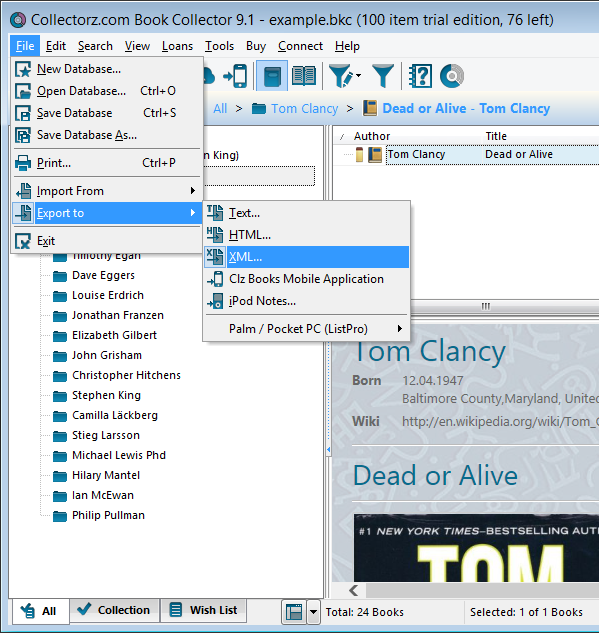Screen dimensions: 599x633
Task: Expand the Import From submenu arrow
Action: (193, 191)
